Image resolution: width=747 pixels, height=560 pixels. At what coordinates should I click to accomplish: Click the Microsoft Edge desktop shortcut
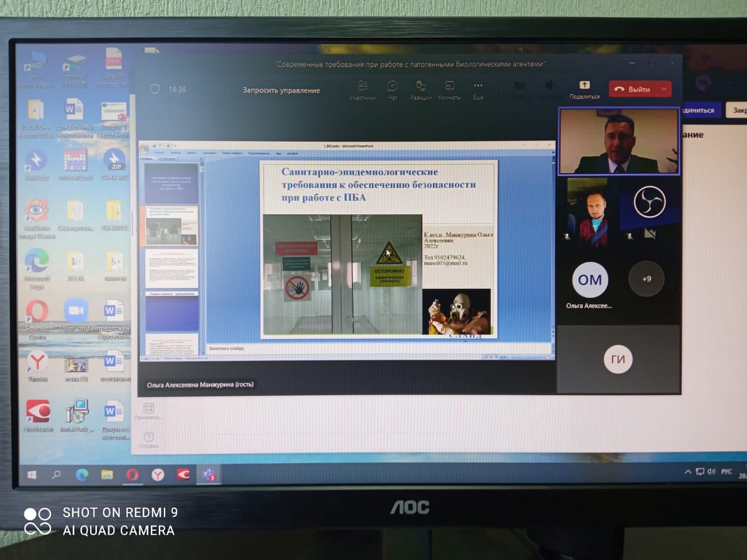[x=36, y=269]
